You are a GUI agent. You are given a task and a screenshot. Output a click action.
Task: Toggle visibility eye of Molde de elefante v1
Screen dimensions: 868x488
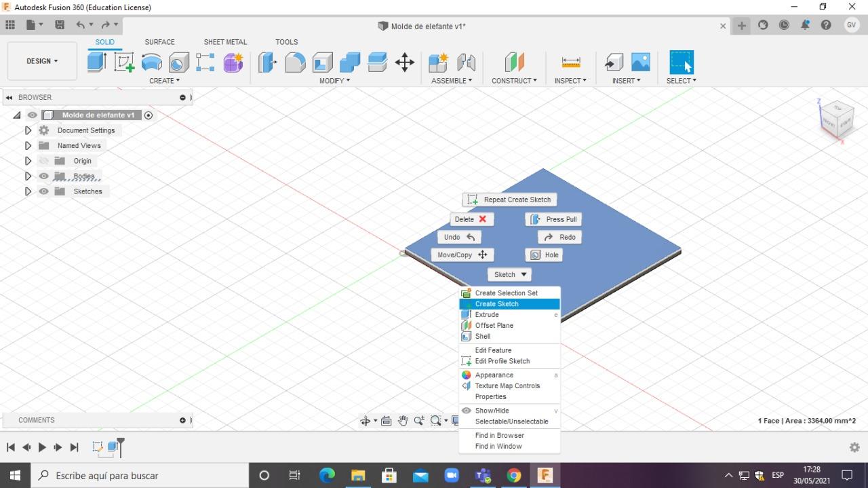click(32, 115)
